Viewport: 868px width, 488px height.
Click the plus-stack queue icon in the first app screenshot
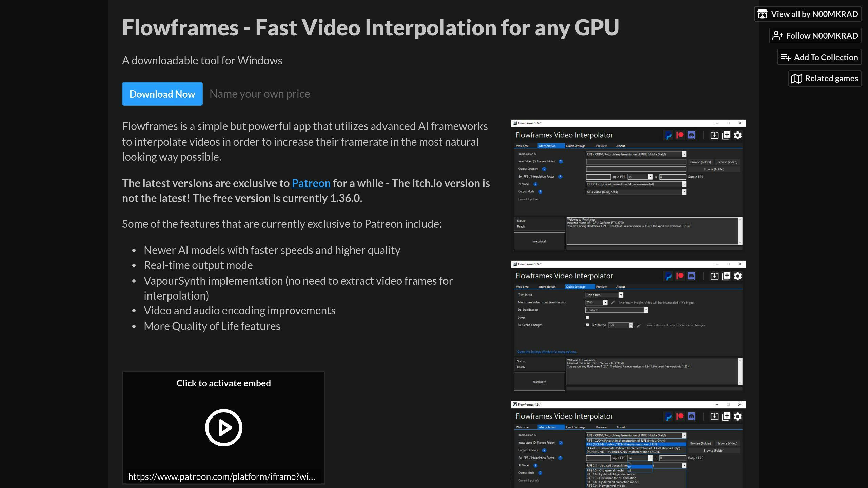pyautogui.click(x=726, y=135)
